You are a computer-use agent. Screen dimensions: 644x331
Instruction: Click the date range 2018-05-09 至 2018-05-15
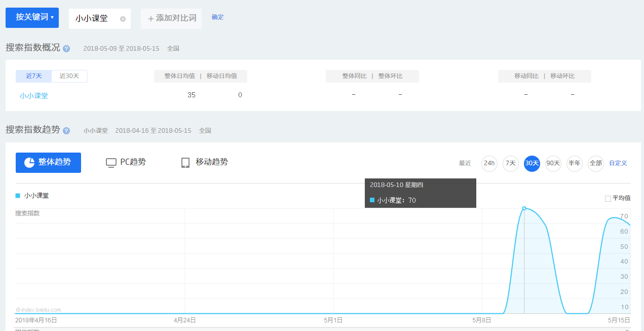(x=121, y=49)
